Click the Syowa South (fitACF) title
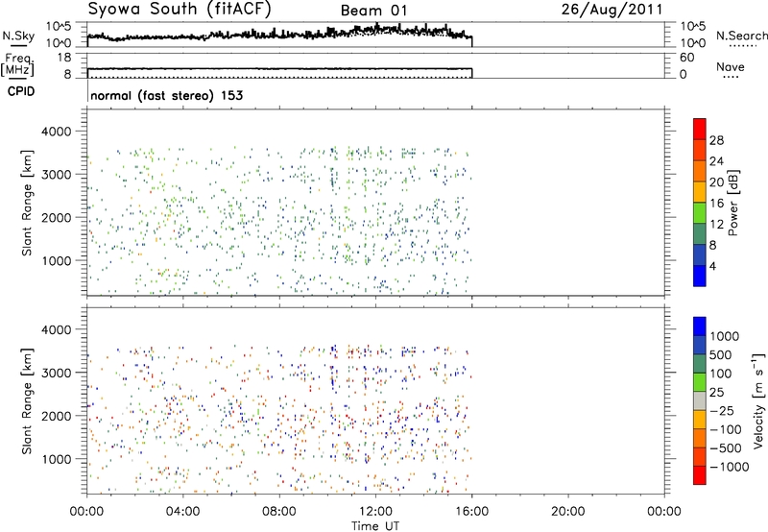Viewport: 768px width, 532px height. [x=180, y=10]
